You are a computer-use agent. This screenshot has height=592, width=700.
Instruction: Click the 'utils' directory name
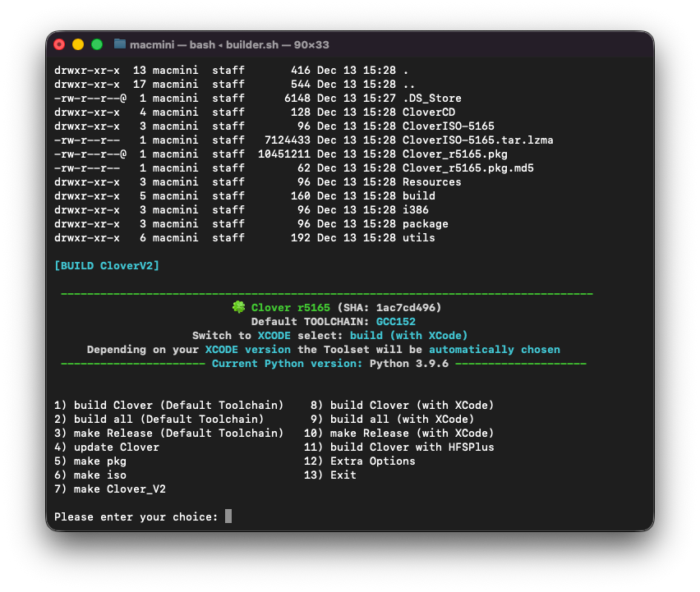point(419,238)
